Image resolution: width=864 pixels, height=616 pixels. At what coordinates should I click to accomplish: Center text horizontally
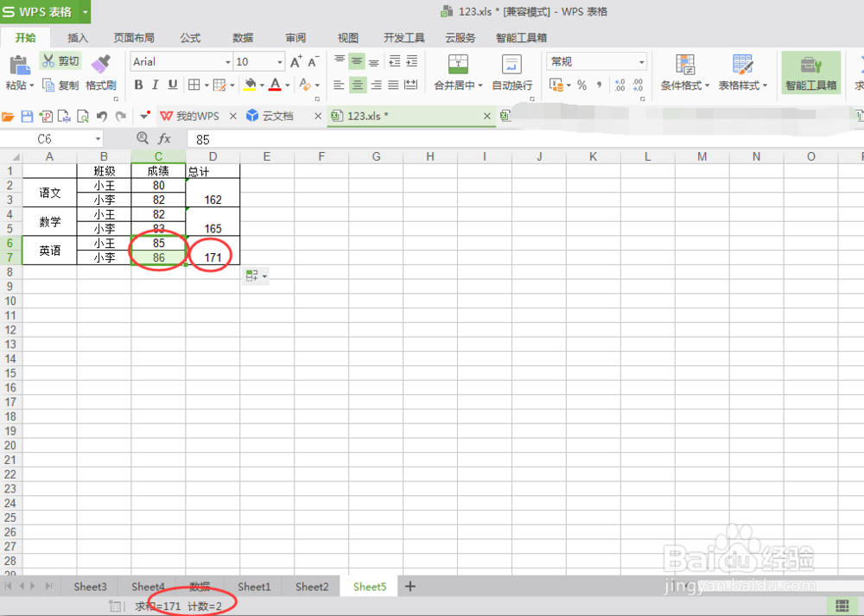358,85
